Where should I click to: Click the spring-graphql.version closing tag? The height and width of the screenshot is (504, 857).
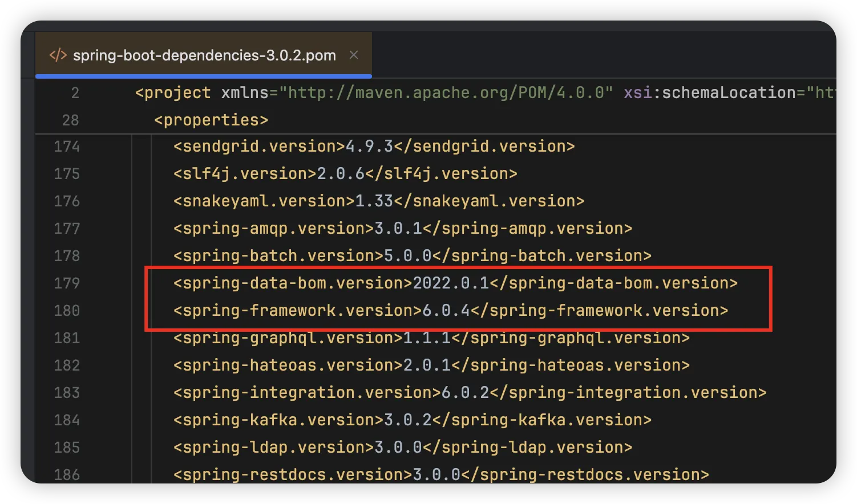571,338
